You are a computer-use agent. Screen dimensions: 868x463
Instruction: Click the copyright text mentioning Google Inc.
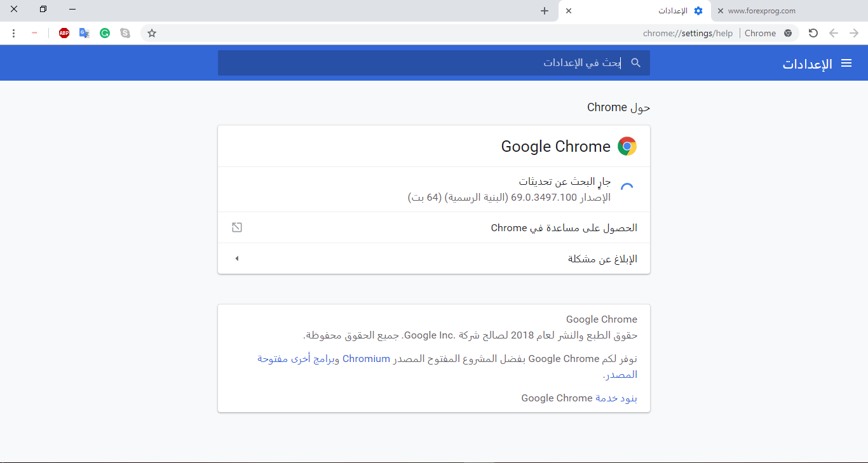coord(470,335)
